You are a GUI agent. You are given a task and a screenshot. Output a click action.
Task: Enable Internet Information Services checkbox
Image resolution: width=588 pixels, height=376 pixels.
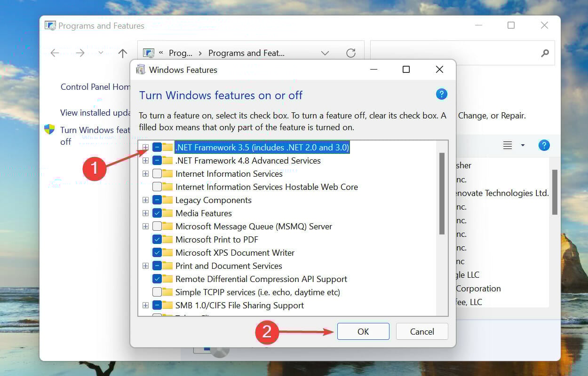tap(157, 173)
